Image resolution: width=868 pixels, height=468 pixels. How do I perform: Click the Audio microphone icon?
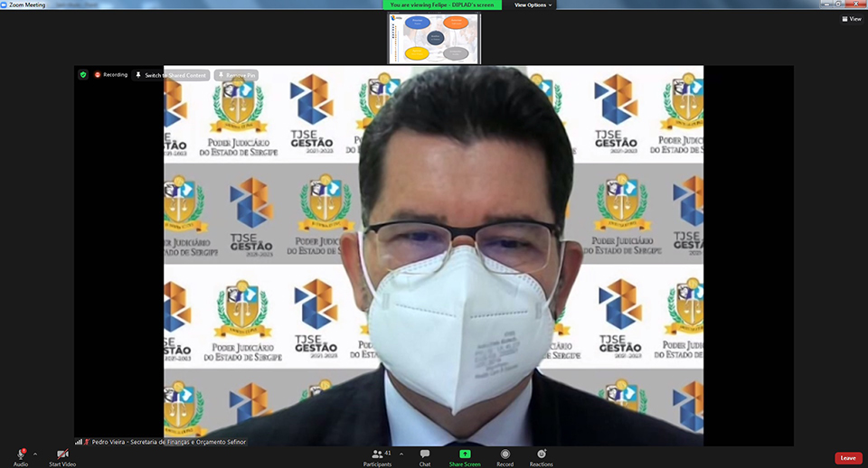click(x=20, y=454)
